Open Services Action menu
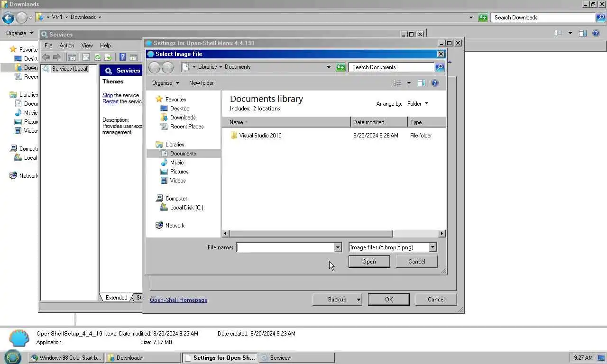This screenshot has height=364, width=607. coord(66,45)
